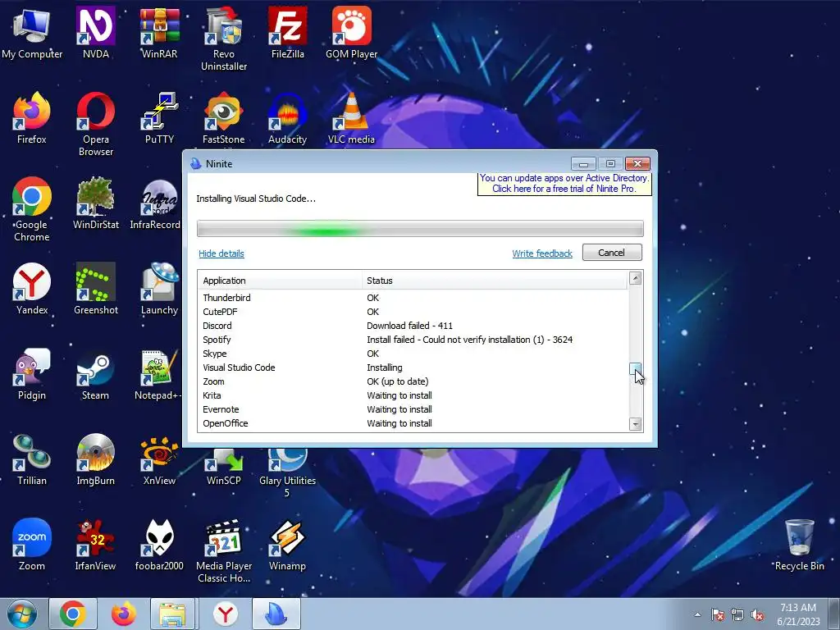This screenshot has width=840, height=630.
Task: Select the XnView desktop shortcut
Action: point(159,459)
